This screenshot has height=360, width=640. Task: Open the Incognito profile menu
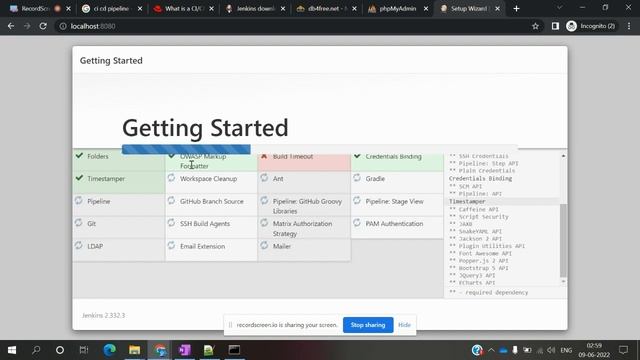pos(591,26)
